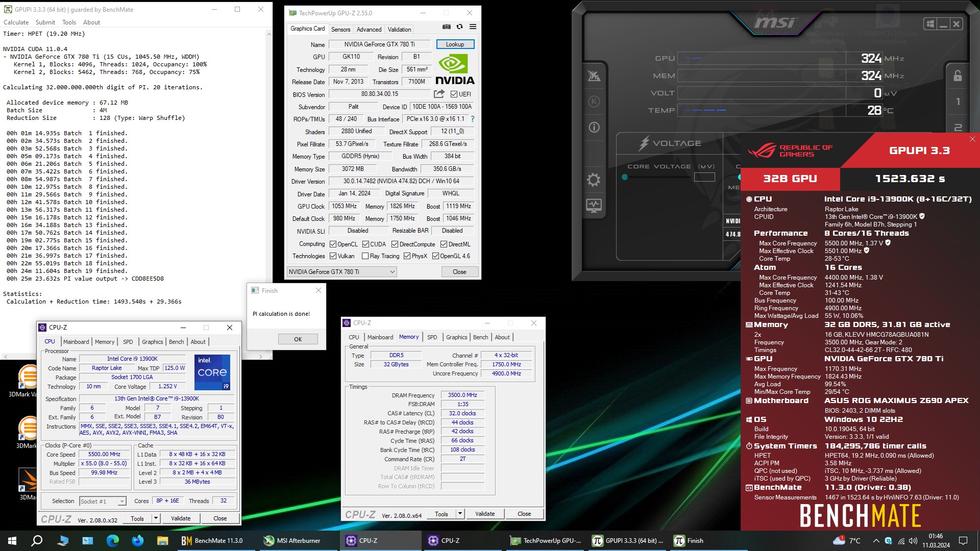Open the GPU-Z GPU selection dropdown
Viewport: 980px width, 551px height.
(x=342, y=272)
